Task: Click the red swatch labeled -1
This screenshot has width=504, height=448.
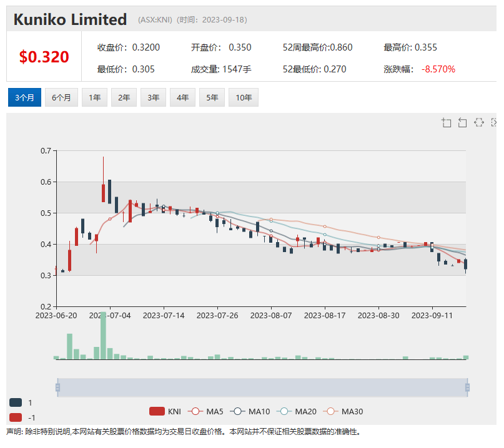Action: pyautogui.click(x=16, y=417)
